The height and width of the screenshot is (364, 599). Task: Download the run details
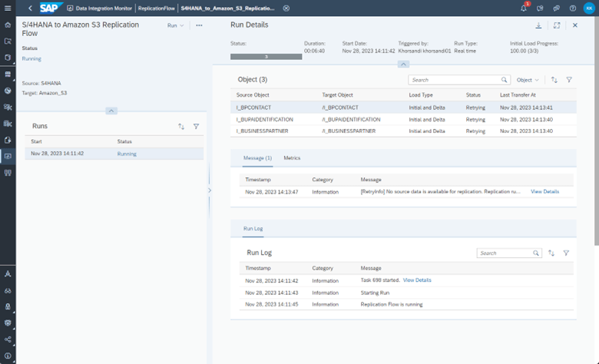coord(538,25)
